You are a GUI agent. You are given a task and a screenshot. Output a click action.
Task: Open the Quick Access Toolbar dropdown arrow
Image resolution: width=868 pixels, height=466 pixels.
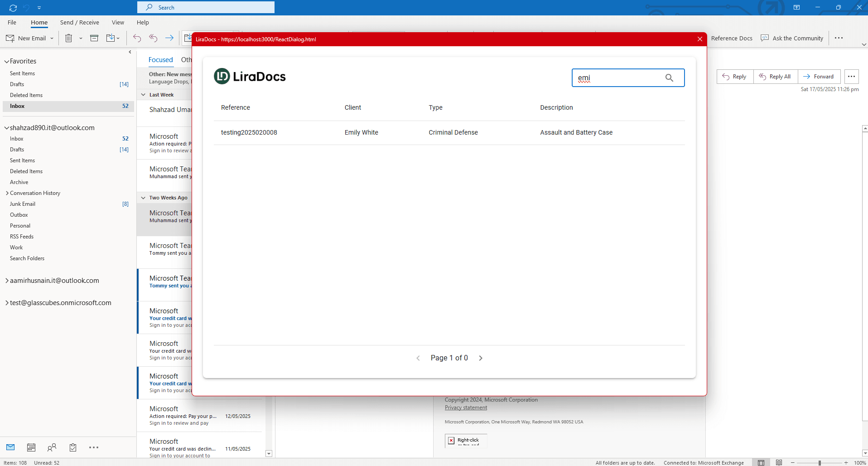click(x=39, y=8)
